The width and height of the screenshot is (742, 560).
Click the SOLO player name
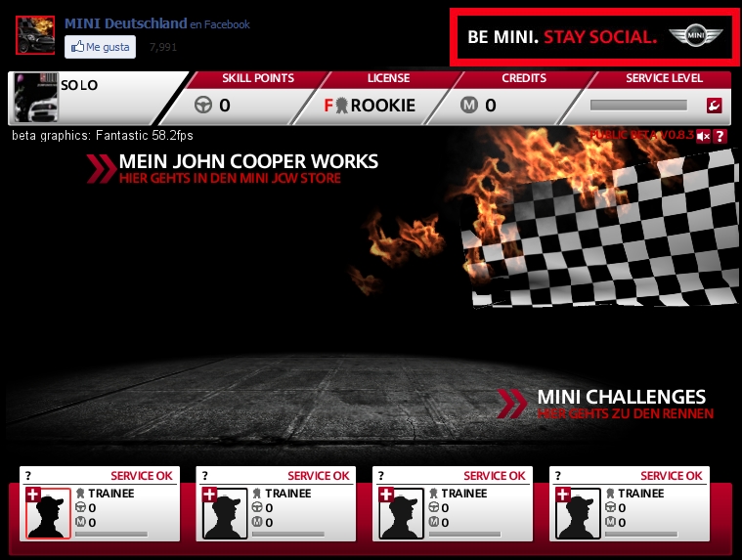click(79, 85)
